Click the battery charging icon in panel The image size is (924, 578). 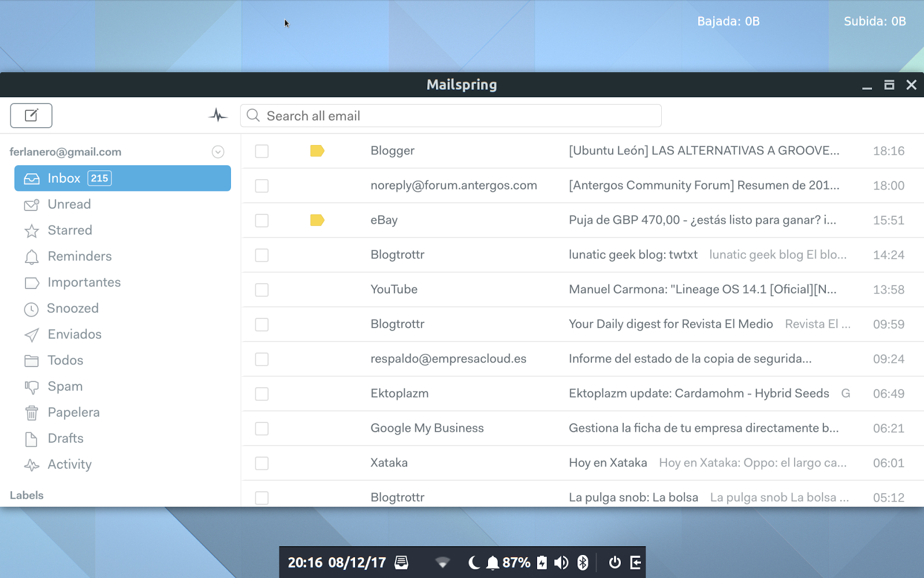pyautogui.click(x=542, y=562)
